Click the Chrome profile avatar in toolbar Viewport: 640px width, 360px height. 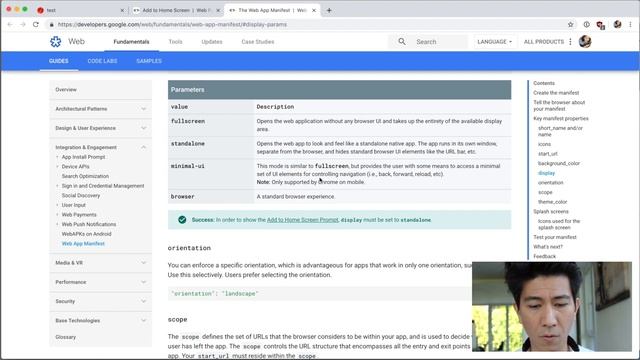(617, 24)
